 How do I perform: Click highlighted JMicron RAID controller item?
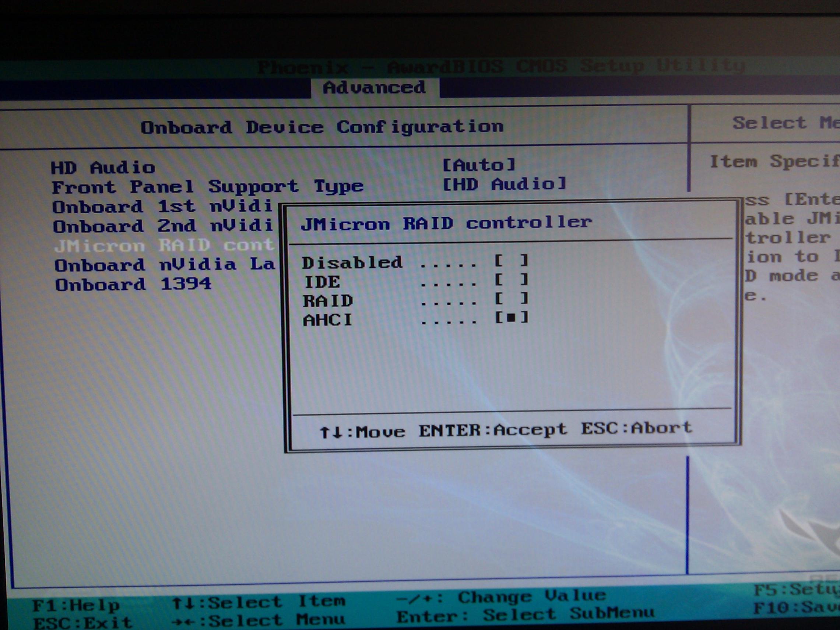164,246
